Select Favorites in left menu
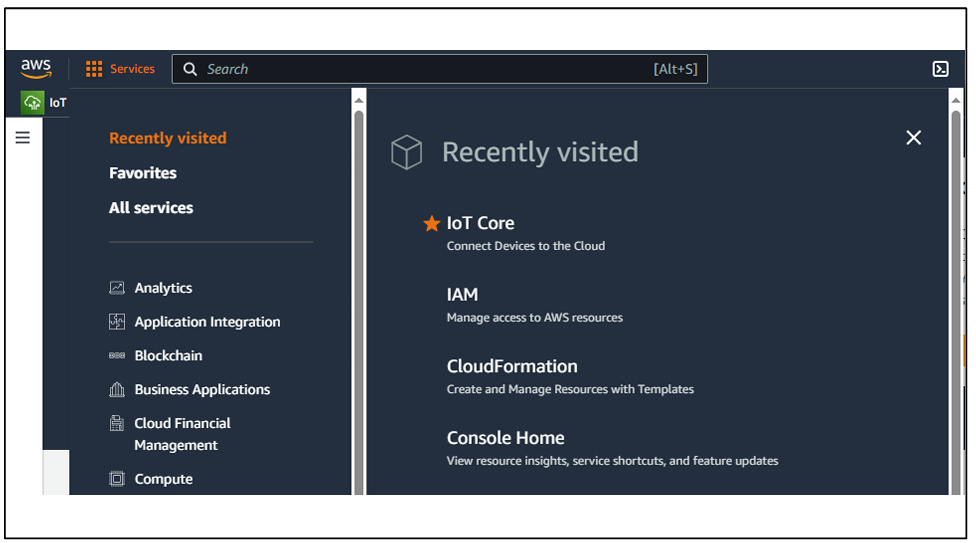This screenshot has height=543, width=976. click(143, 173)
